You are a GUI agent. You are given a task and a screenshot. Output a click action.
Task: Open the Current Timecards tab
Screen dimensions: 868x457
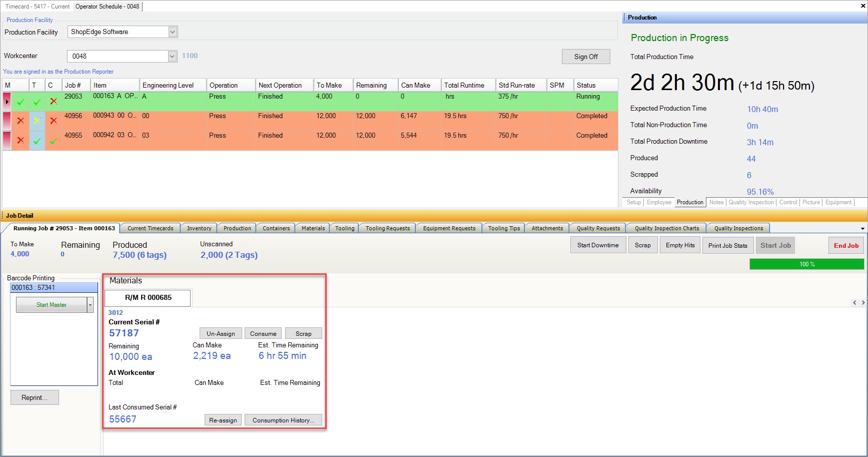point(150,228)
